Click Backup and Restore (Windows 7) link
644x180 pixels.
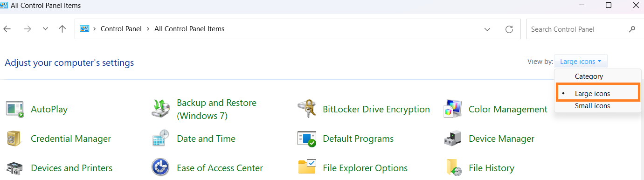coord(216,109)
